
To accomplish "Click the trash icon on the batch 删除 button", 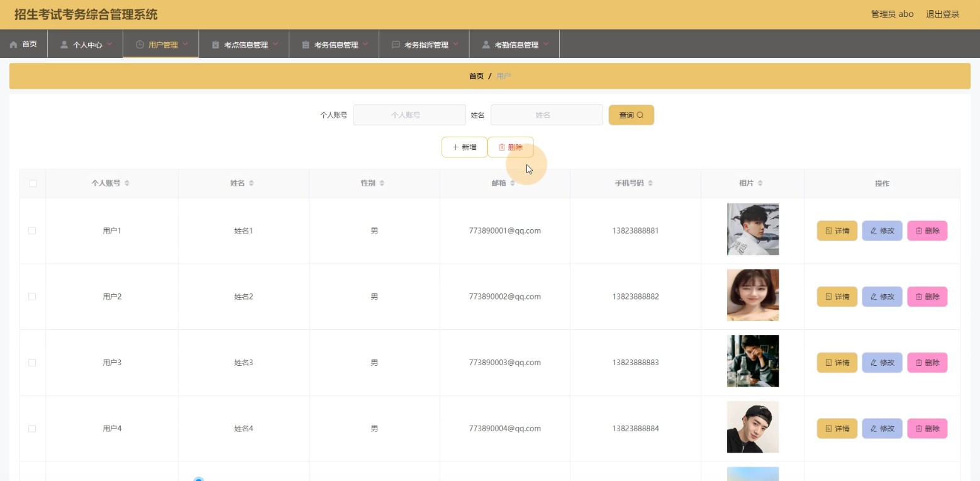I will pos(502,147).
